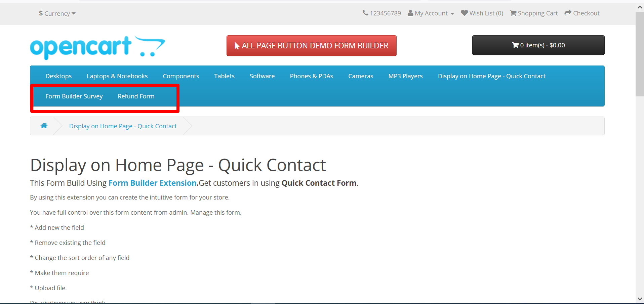
Task: Expand the My Account dropdown caret
Action: click(452, 14)
